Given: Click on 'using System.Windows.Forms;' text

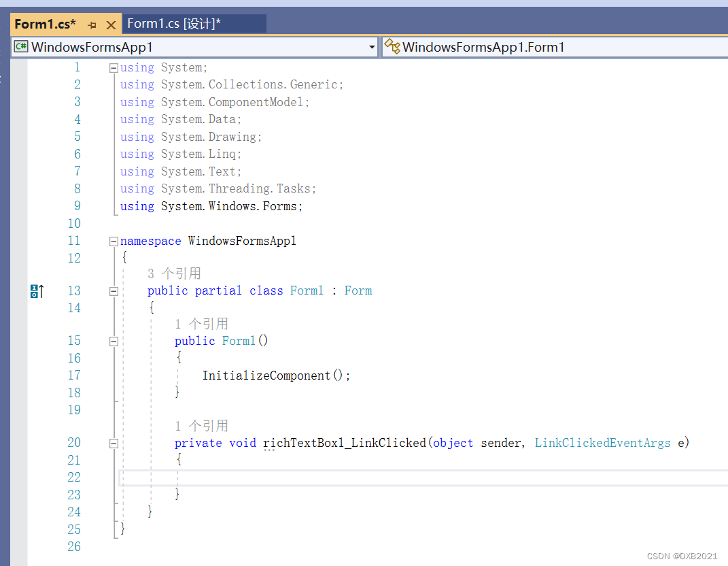Looking at the screenshot, I should [211, 206].
